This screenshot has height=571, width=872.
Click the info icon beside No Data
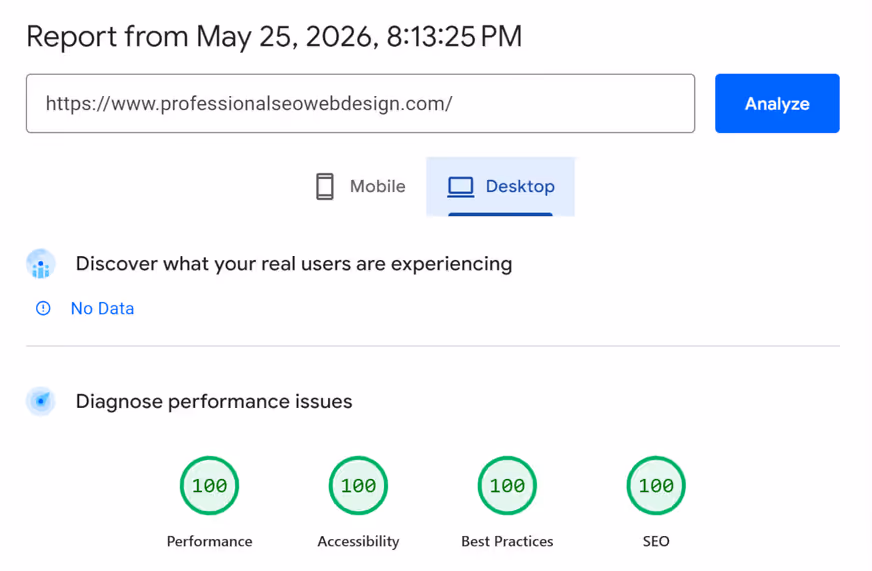point(43,308)
